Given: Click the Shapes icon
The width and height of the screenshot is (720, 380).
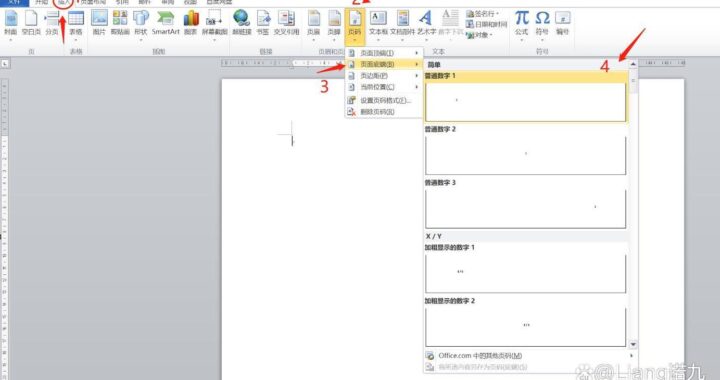Looking at the screenshot, I should tap(141, 23).
